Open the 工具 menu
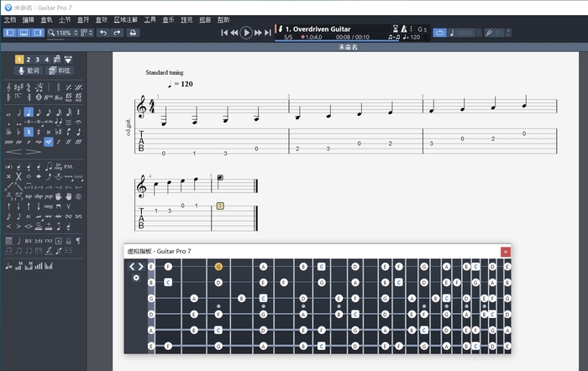Viewport: 588px width, 371px height. tap(150, 18)
